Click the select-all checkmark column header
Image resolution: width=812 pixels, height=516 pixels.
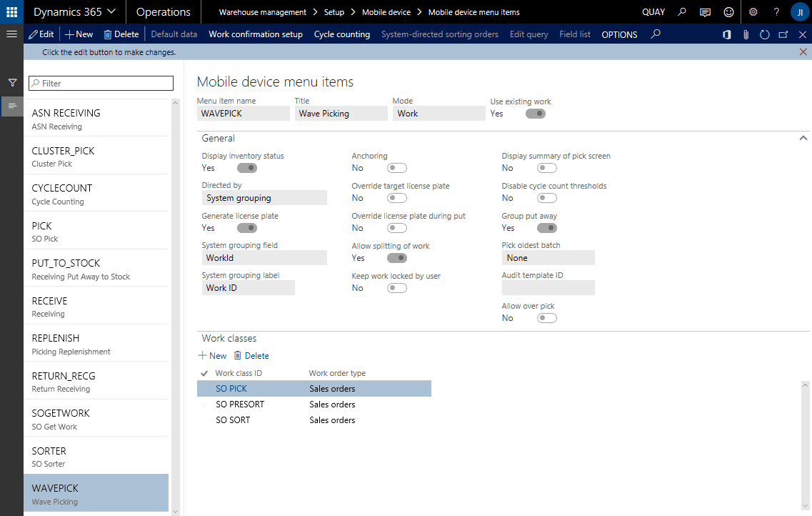(204, 374)
